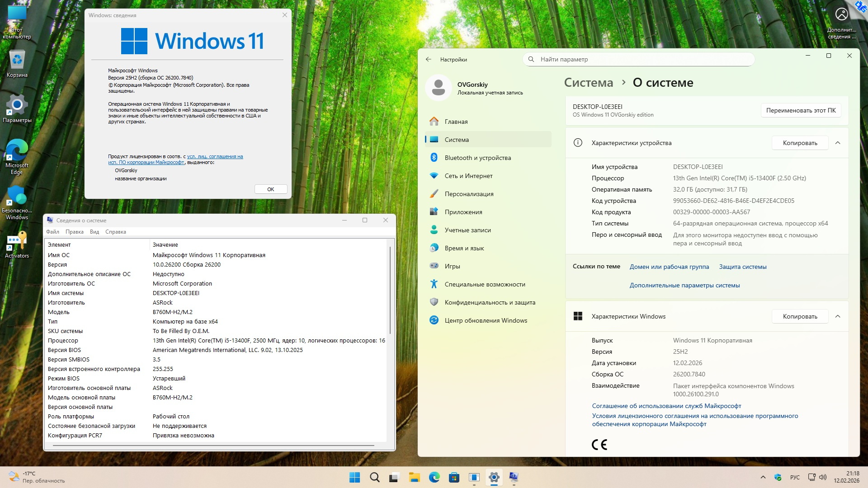Collapse the Характеристики устройства section

(838, 143)
